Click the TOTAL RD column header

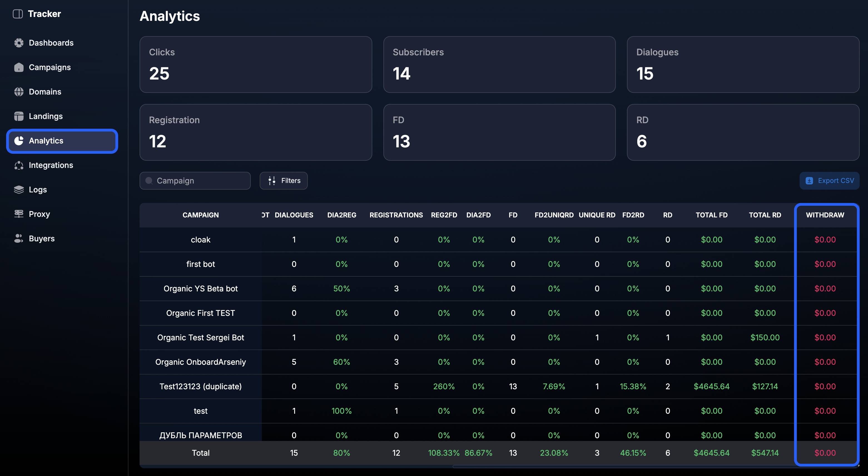click(765, 215)
